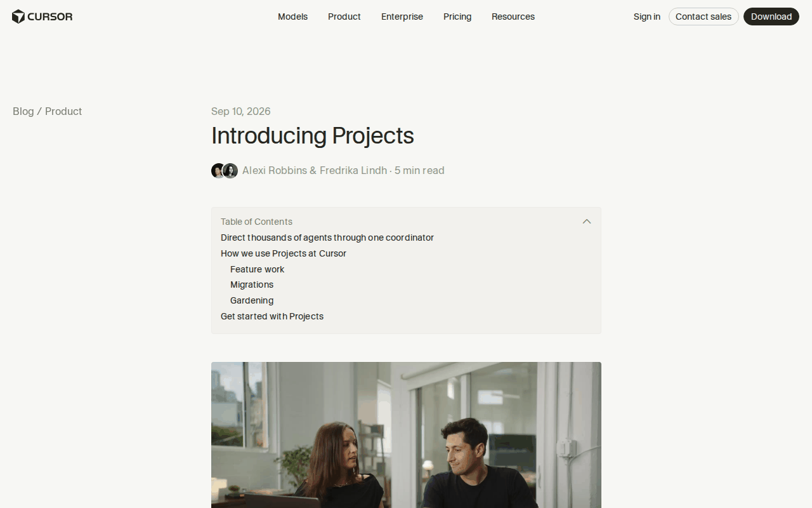Jump to the Gardening section
This screenshot has width=812, height=508.
pos(252,300)
